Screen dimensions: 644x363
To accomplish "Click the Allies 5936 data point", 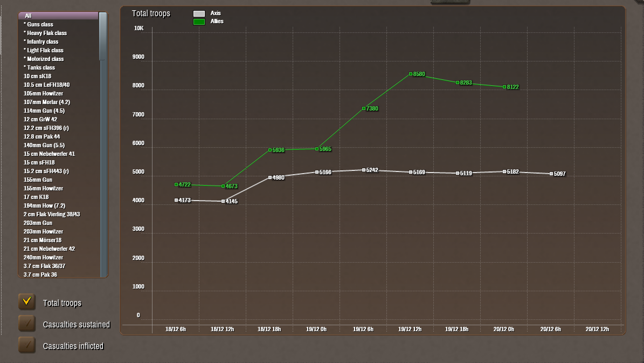I will tap(270, 150).
